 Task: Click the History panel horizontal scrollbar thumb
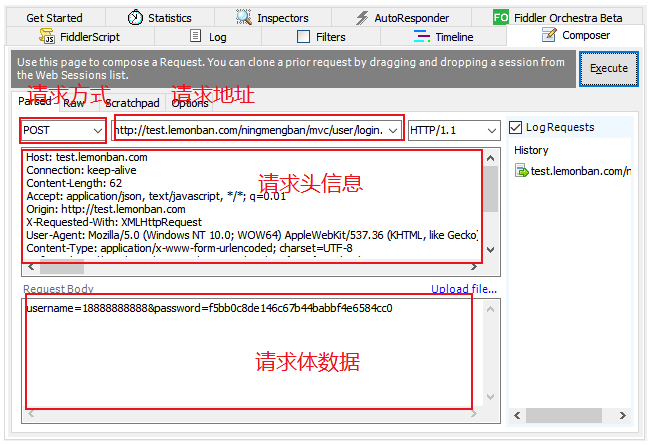coord(563,415)
